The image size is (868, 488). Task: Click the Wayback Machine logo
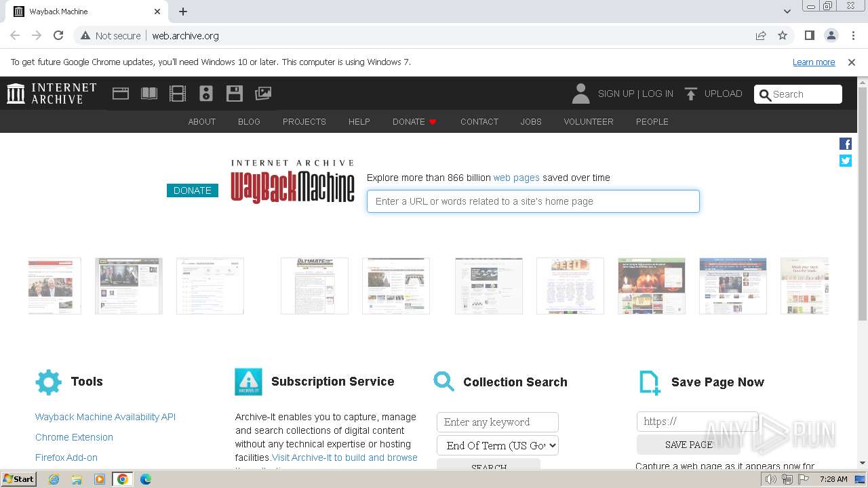click(x=292, y=182)
